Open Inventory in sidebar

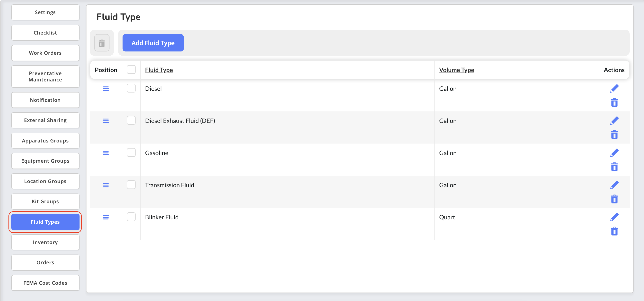pyautogui.click(x=45, y=242)
